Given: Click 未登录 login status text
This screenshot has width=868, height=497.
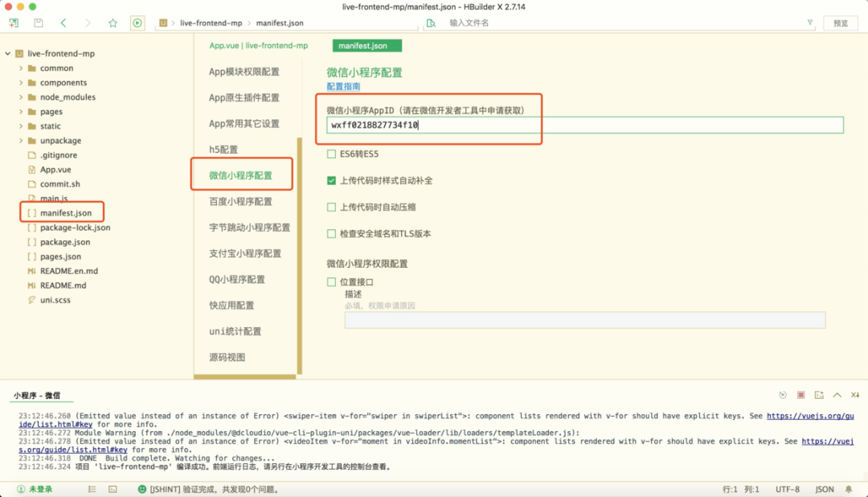Looking at the screenshot, I should [40, 489].
